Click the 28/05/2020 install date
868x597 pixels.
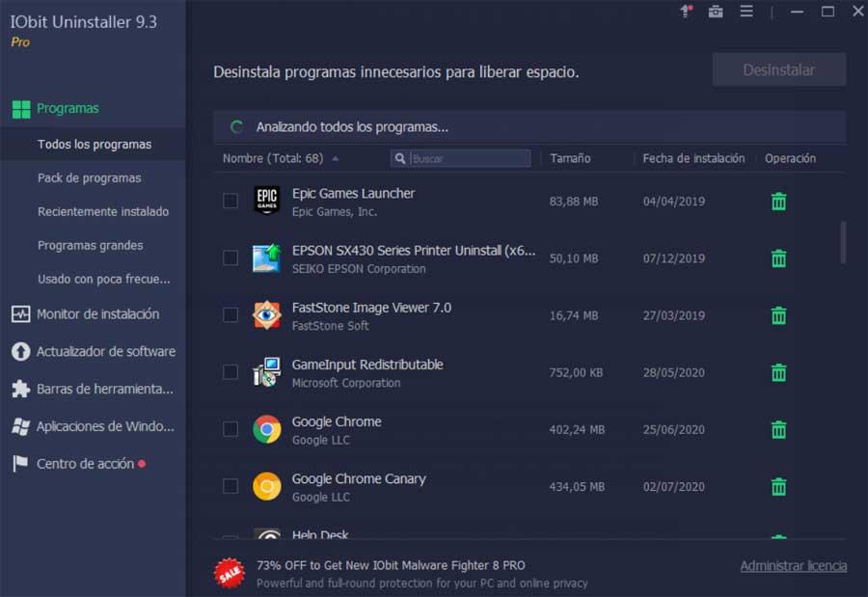tap(674, 372)
